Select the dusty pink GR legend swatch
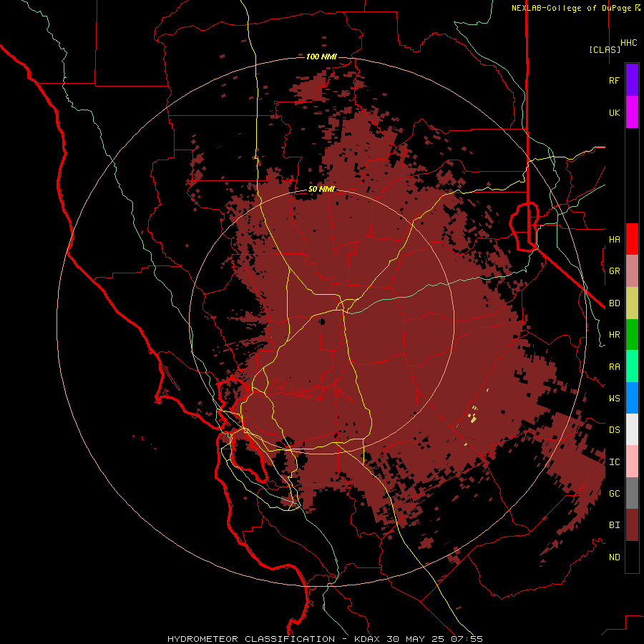This screenshot has height=644, width=644. (632, 271)
